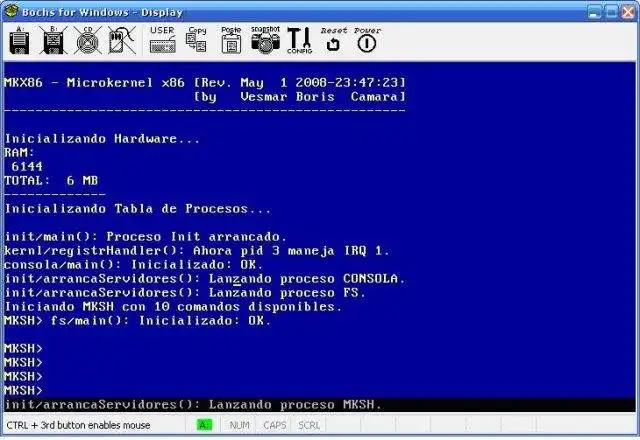The height and width of the screenshot is (440, 640).
Task: Click the Copy toolbar icon
Action: pos(197,40)
